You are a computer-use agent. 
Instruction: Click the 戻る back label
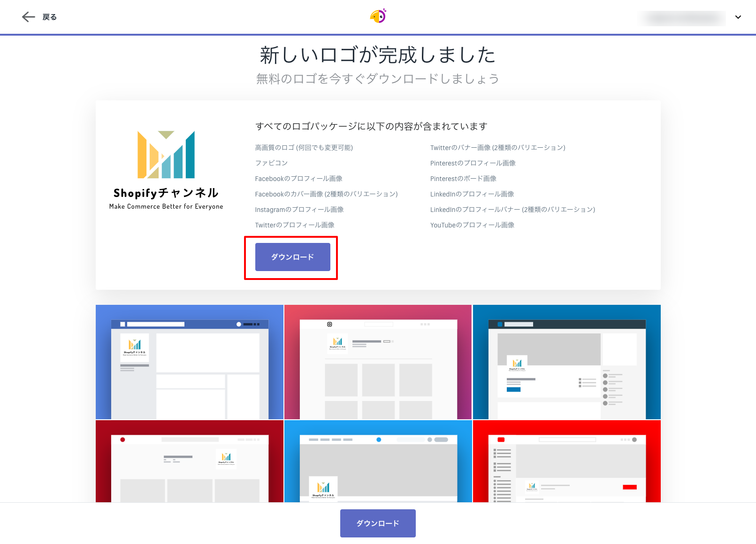pyautogui.click(x=49, y=17)
